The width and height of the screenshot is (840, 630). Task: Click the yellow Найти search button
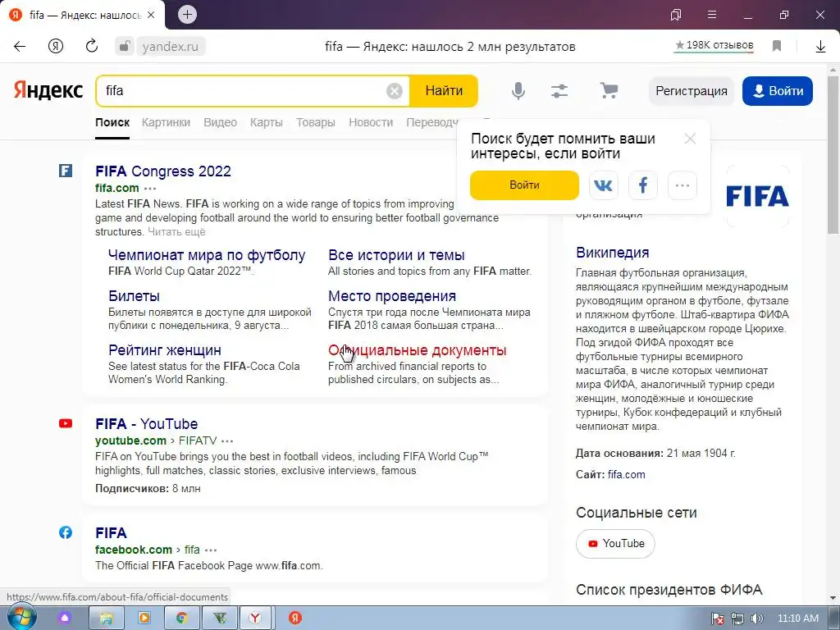click(x=444, y=91)
